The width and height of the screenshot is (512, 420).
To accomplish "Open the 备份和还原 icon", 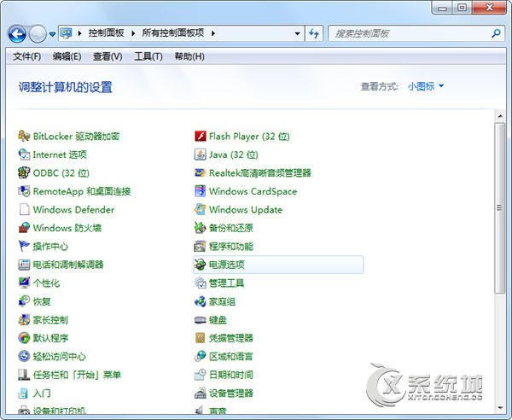I will tap(201, 228).
